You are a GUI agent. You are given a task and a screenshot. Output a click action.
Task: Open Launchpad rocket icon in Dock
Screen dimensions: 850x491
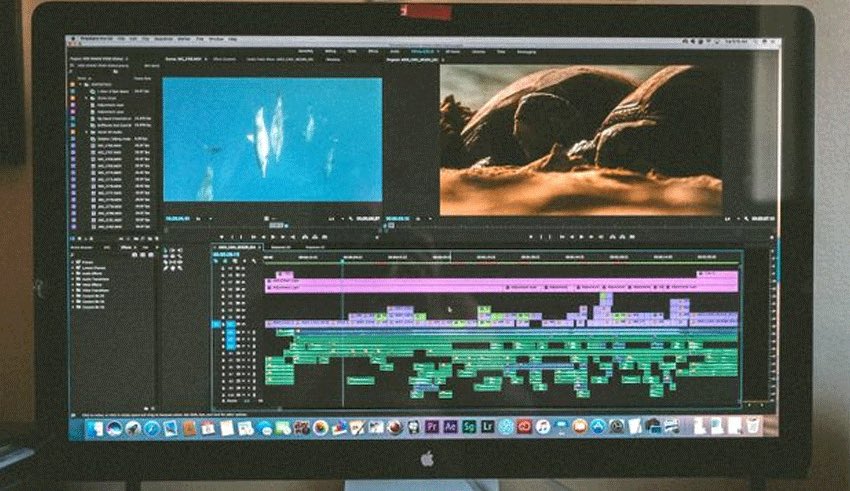[133, 429]
